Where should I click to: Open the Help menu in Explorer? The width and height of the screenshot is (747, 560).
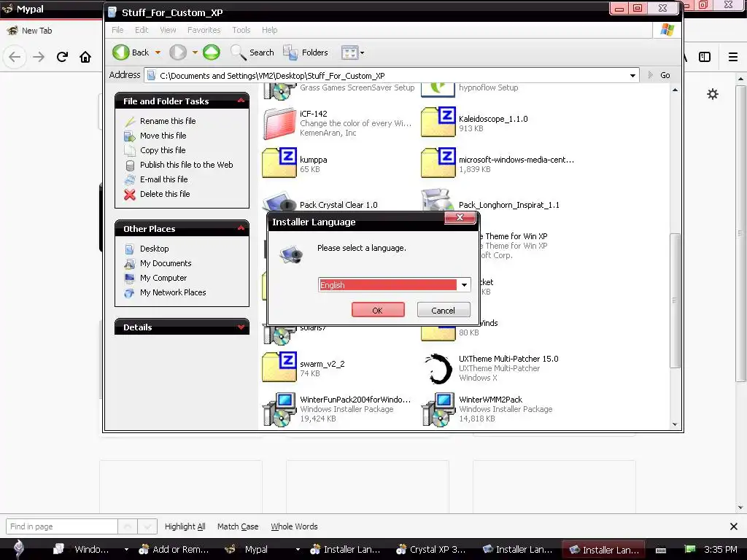pyautogui.click(x=269, y=30)
